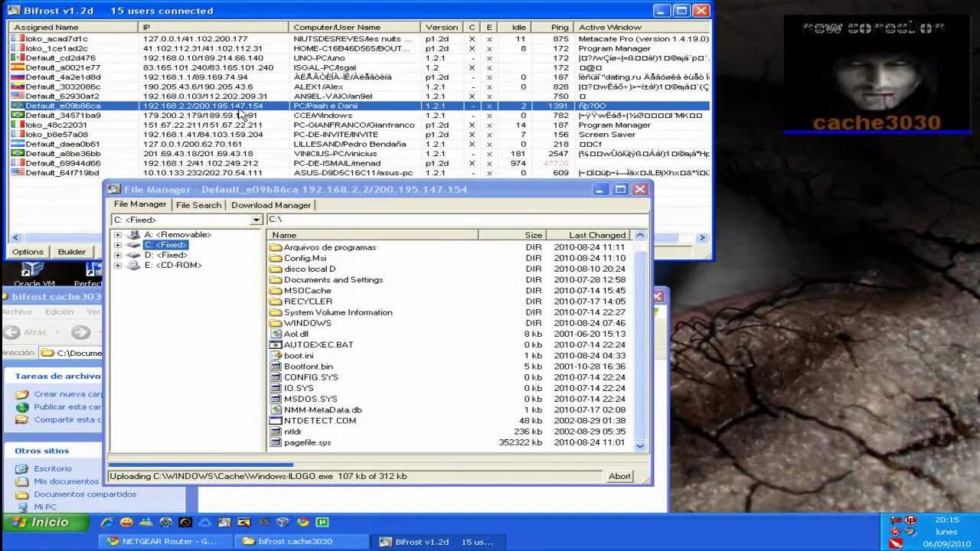Switch to the File Search tab
The height and width of the screenshot is (551, 980).
pos(198,205)
